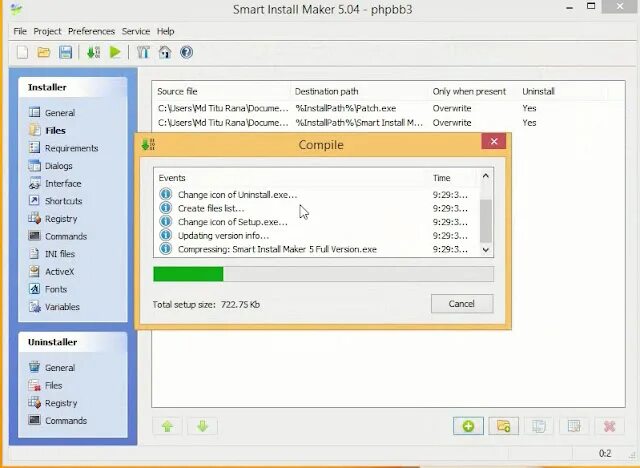Open project folder icon in toolbar
Screen dimensions: 640x468
click(x=44, y=52)
